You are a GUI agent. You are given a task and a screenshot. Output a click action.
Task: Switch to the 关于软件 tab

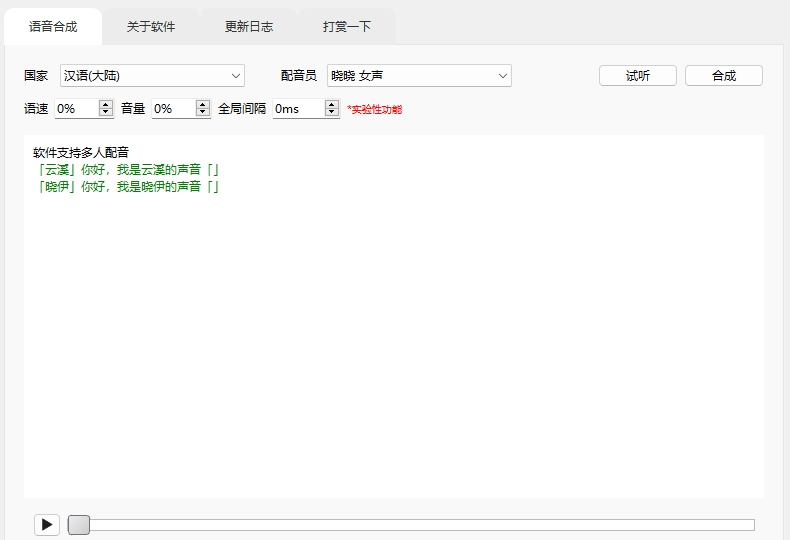point(151,27)
